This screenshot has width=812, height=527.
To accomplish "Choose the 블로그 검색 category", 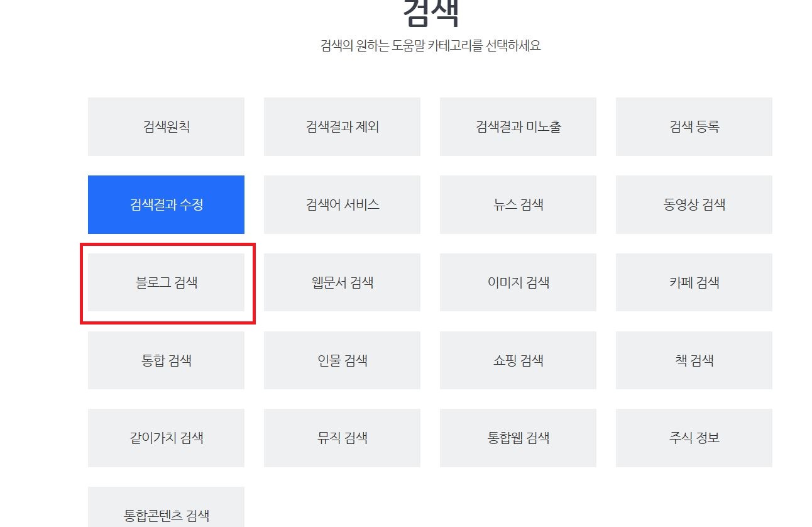I will [166, 282].
